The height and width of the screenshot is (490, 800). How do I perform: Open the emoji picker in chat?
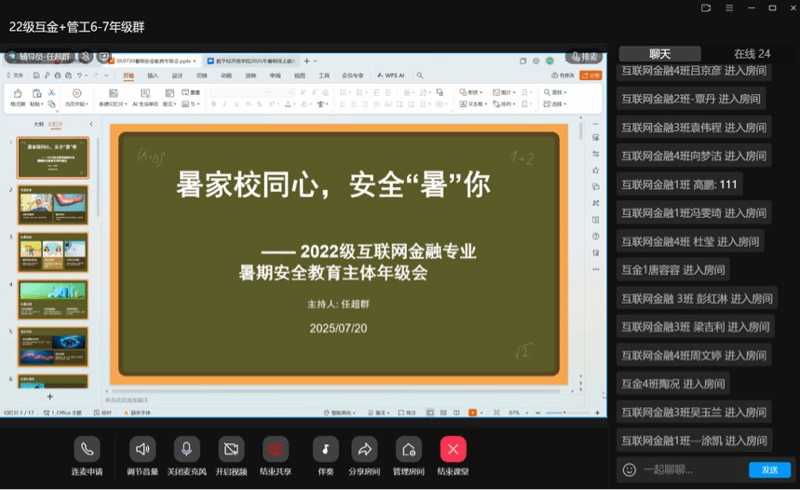(x=629, y=469)
